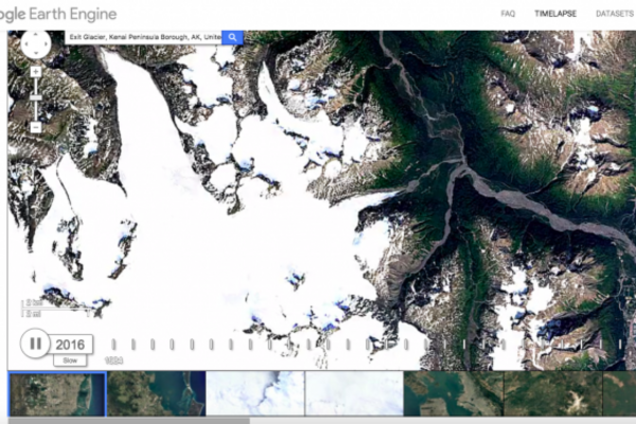The height and width of the screenshot is (424, 636).
Task: Select the fourth nearly all-white thumbnail
Action: point(354,394)
